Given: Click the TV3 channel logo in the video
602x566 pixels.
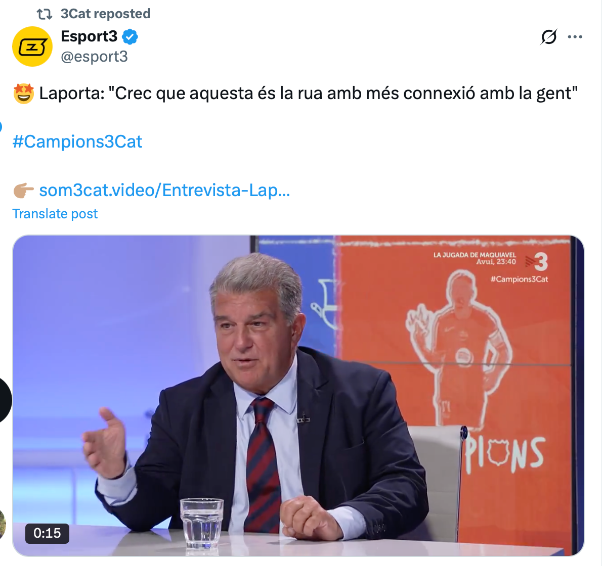Looking at the screenshot, I should click(537, 262).
